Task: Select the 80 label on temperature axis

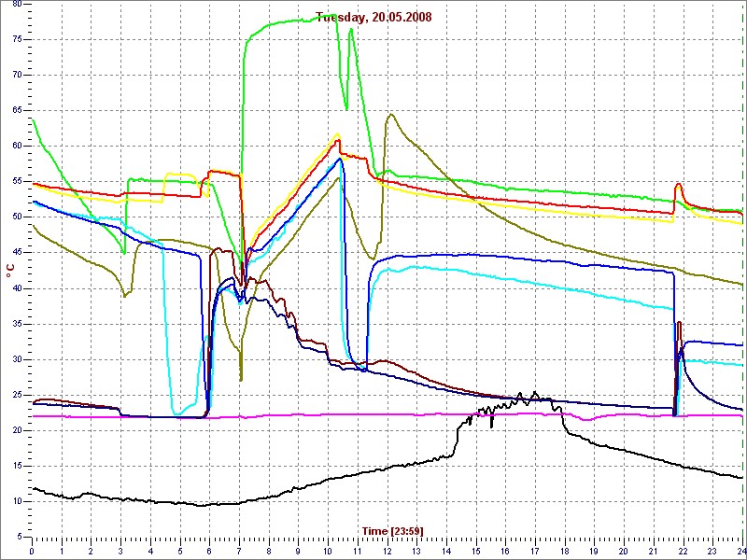Action: [x=17, y=4]
